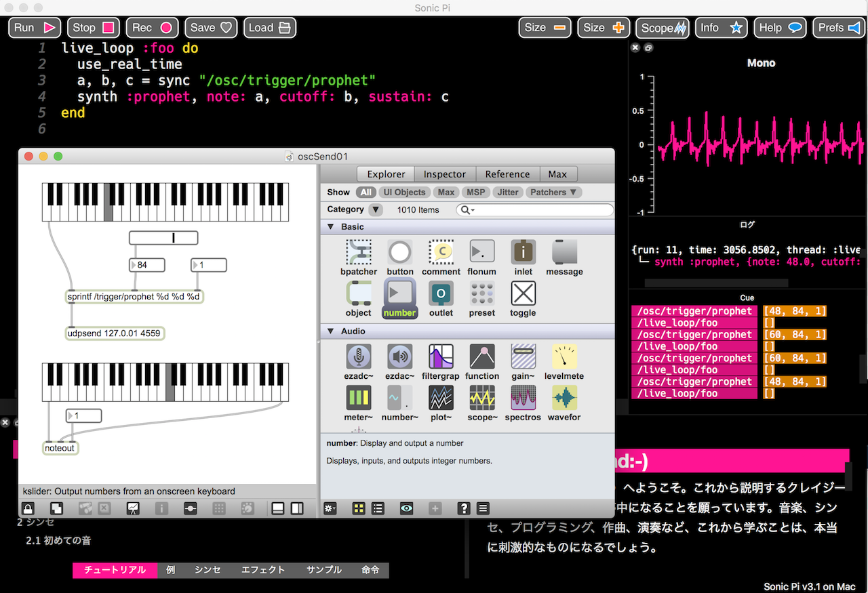Click the ezdac~ audio output object icon
868x593 pixels.
coord(399,357)
